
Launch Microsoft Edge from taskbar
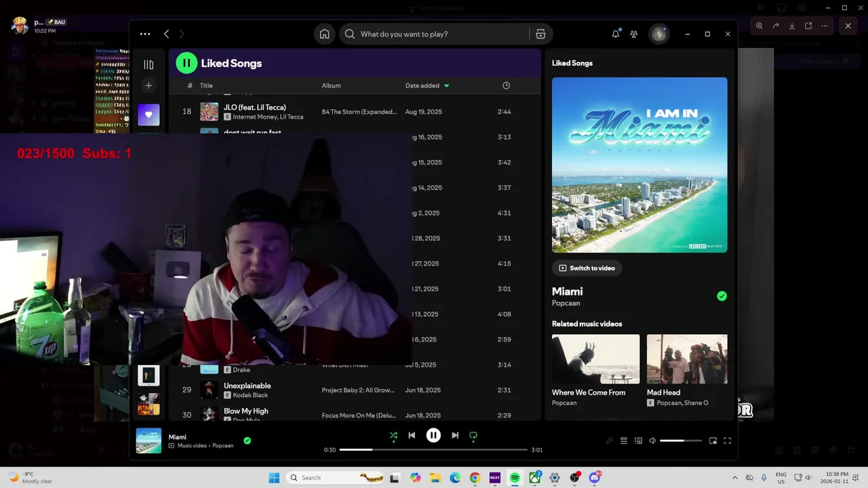(455, 478)
